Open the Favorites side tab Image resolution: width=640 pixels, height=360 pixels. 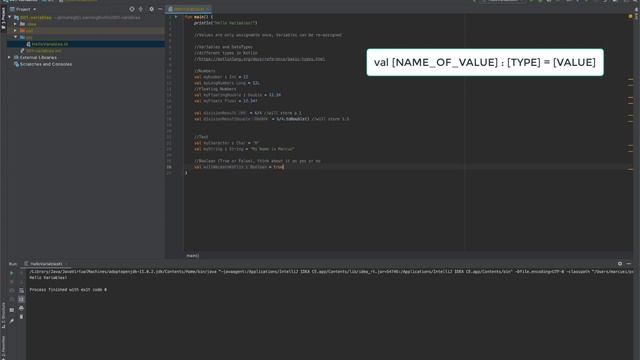coord(3,347)
